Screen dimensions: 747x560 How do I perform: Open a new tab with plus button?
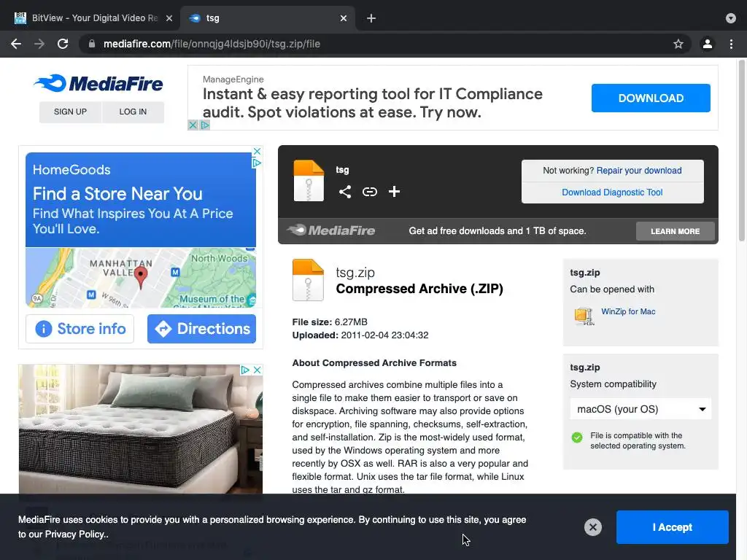371,18
